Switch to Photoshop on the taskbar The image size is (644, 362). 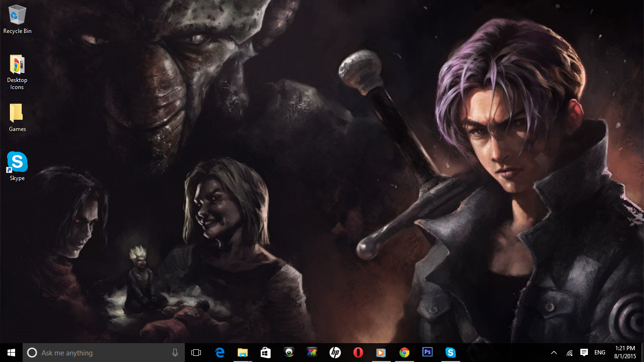point(428,353)
